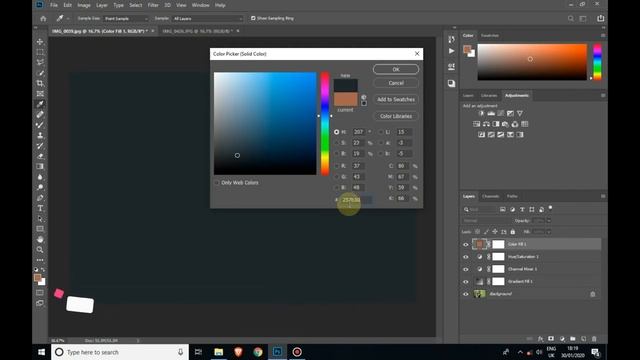Image resolution: width=640 pixels, height=360 pixels.
Task: Select the Move tool in toolbar
Action: (40, 42)
